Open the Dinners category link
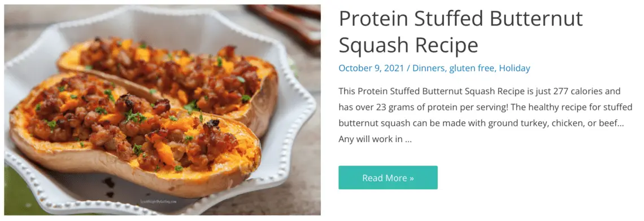 coord(429,68)
